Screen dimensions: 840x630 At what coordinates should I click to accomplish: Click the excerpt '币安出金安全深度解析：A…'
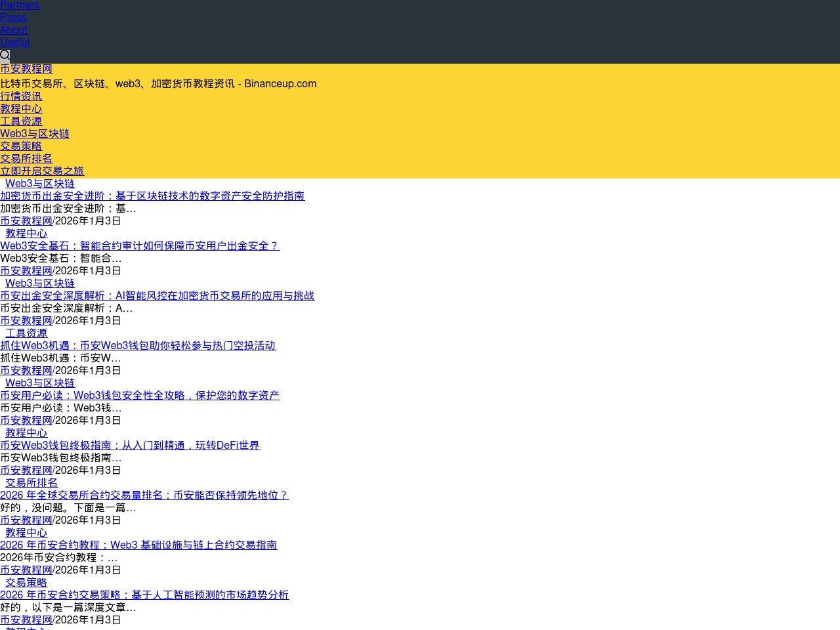click(x=66, y=308)
